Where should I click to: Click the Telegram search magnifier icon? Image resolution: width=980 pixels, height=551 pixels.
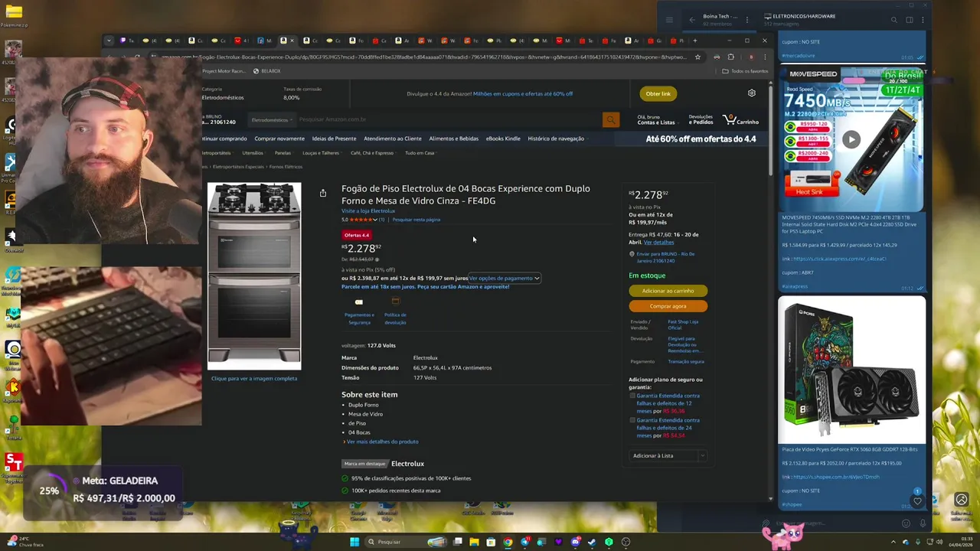893,20
